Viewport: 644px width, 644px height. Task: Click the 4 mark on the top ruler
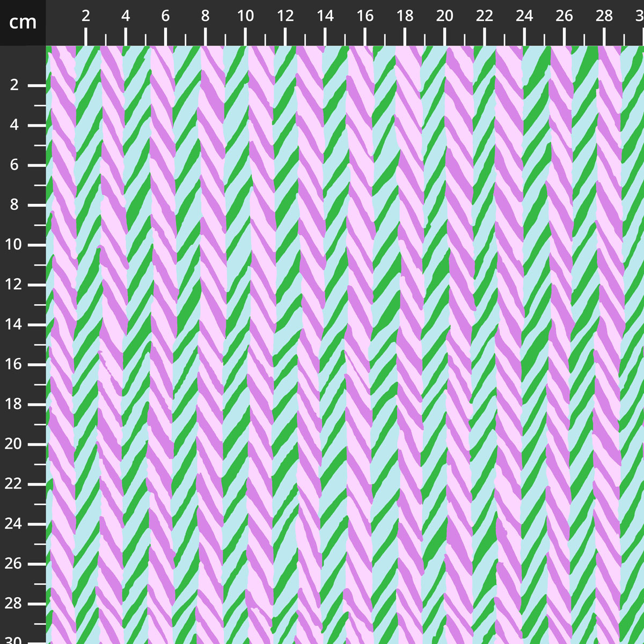pos(126,17)
